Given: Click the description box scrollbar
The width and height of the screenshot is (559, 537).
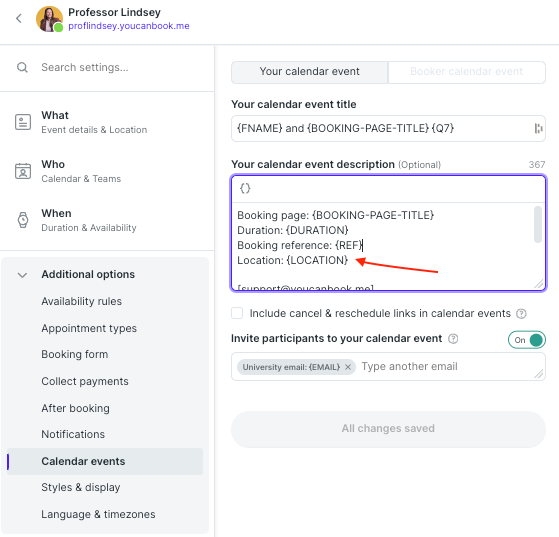Looking at the screenshot, I should pyautogui.click(x=538, y=224).
